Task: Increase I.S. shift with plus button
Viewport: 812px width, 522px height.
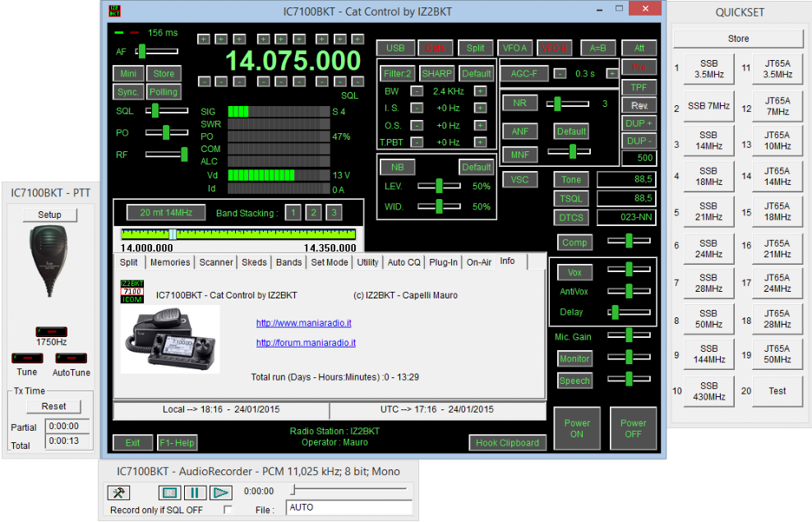Action: pos(480,109)
